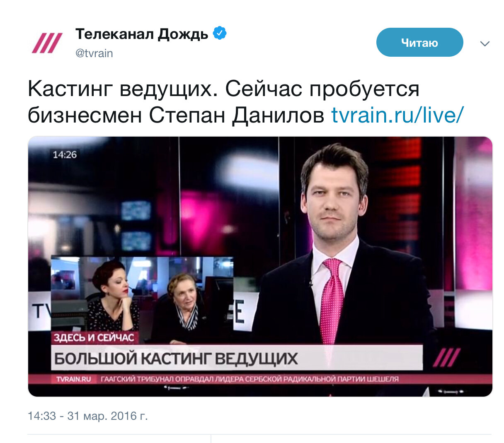The image size is (504, 443).
Task: Open the tweet options chevron dropdown
Action: click(485, 43)
